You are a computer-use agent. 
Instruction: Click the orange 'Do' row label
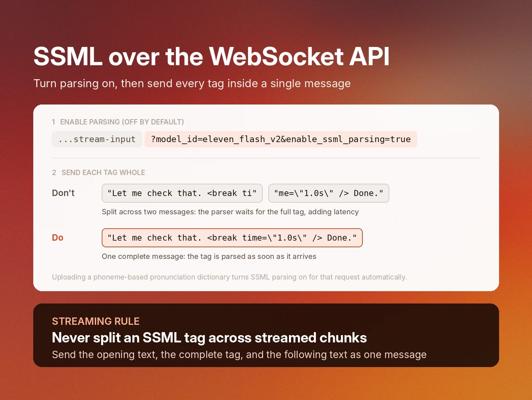(x=58, y=238)
